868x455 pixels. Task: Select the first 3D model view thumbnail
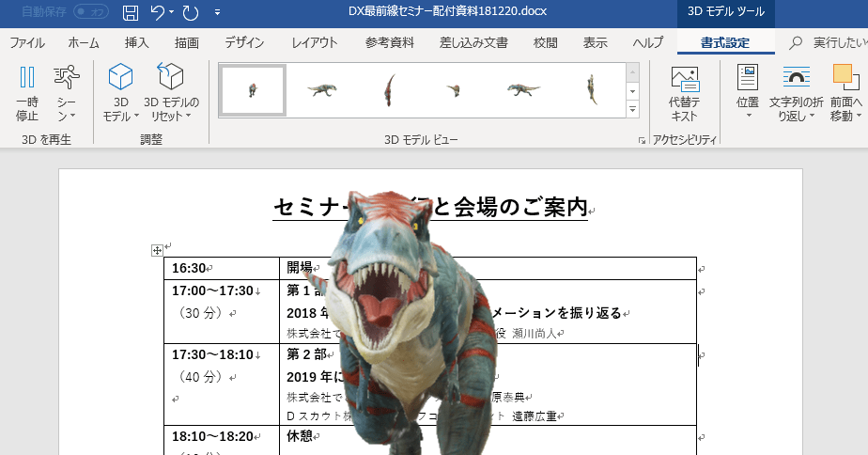click(253, 90)
